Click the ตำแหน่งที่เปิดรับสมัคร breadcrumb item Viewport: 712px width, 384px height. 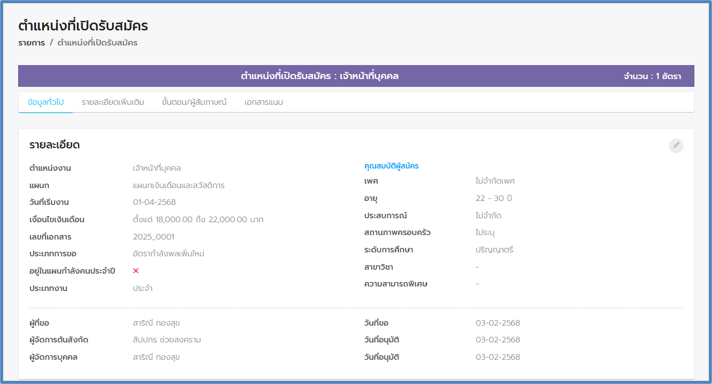click(x=97, y=43)
